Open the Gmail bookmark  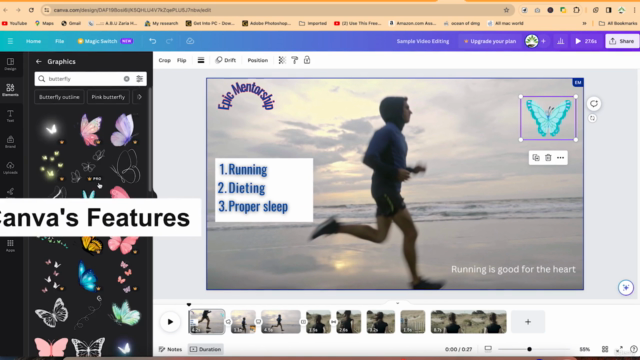tap(71, 23)
